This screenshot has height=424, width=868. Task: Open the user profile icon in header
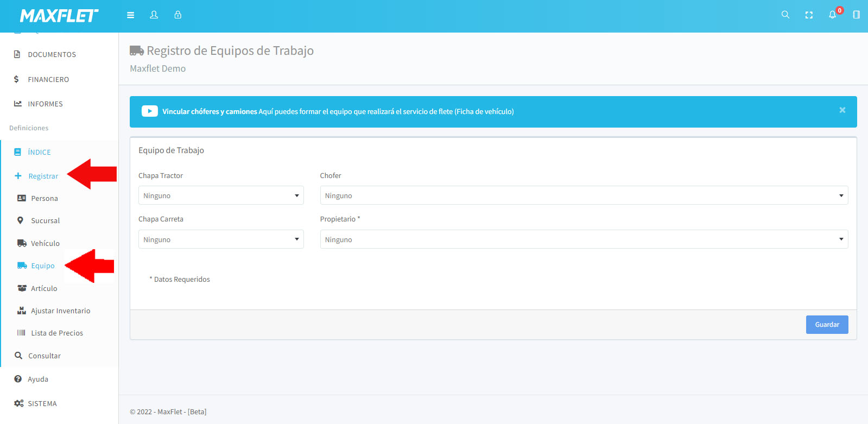point(154,15)
